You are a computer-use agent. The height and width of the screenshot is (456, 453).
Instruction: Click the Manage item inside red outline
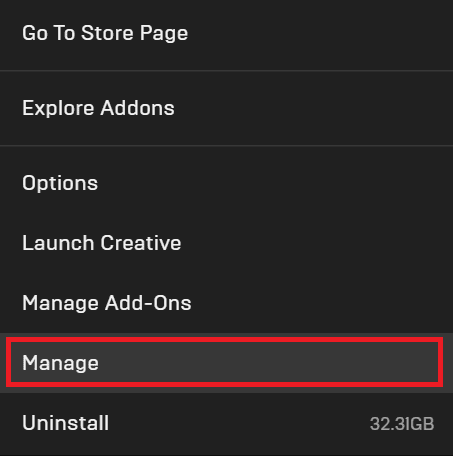coord(226,363)
